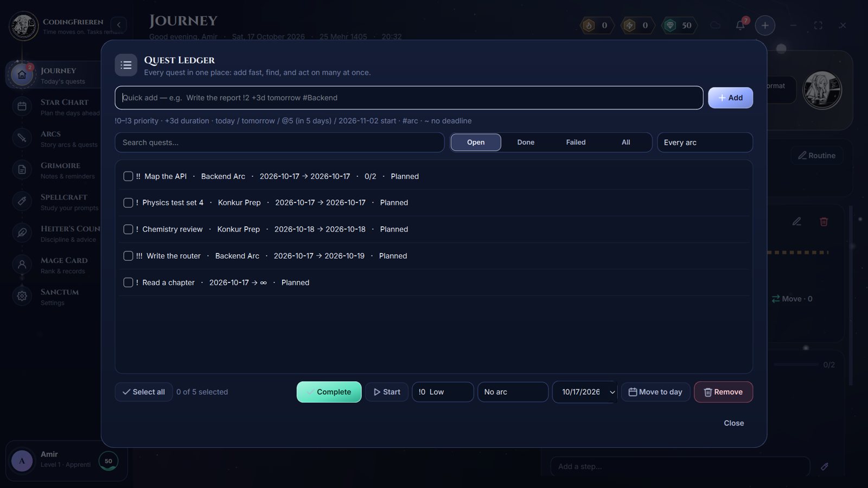Click the Add button

point(730,98)
